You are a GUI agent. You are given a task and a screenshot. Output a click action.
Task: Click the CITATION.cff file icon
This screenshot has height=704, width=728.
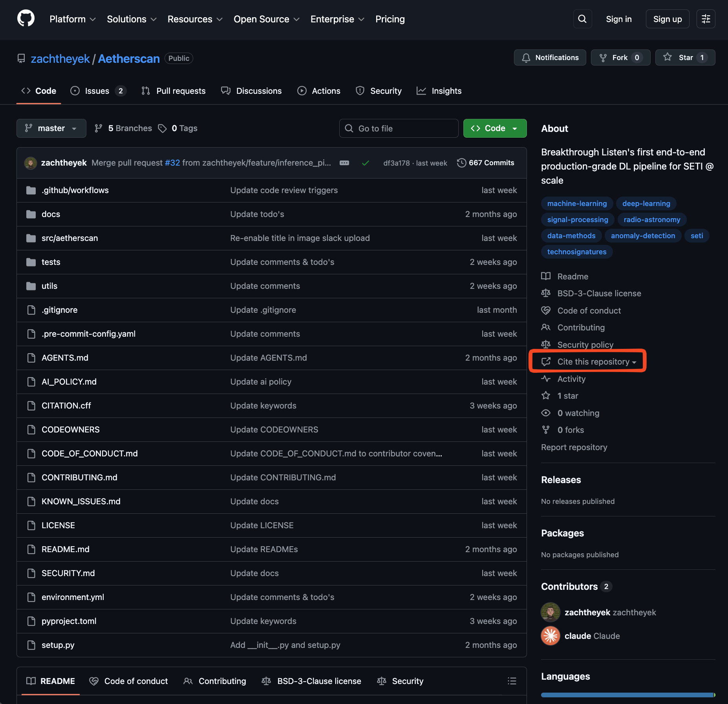click(x=31, y=406)
